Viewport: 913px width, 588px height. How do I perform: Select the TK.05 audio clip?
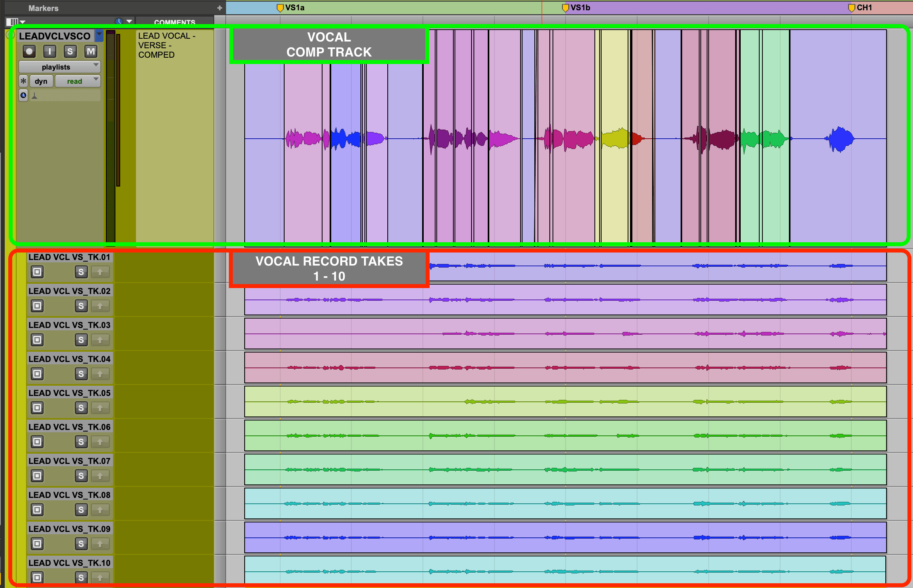(x=565, y=401)
